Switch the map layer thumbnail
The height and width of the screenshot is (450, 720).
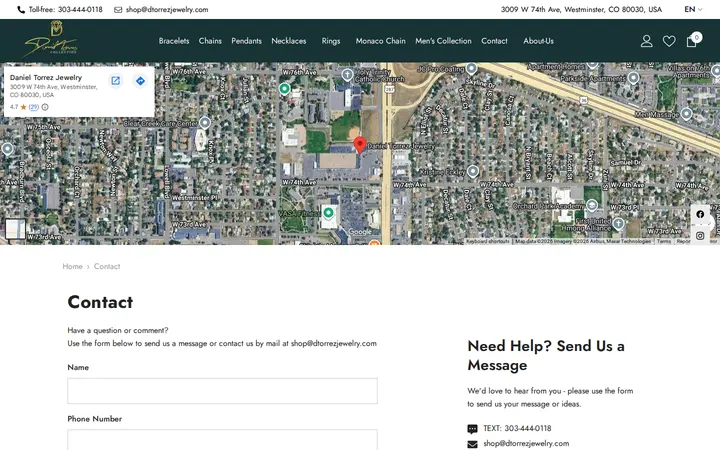click(x=15, y=229)
